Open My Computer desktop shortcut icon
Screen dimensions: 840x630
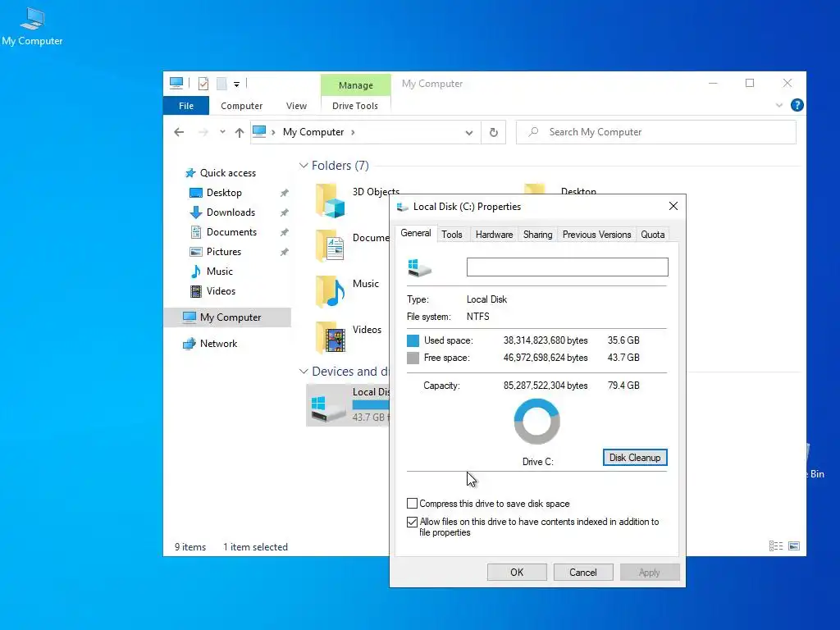pyautogui.click(x=32, y=26)
